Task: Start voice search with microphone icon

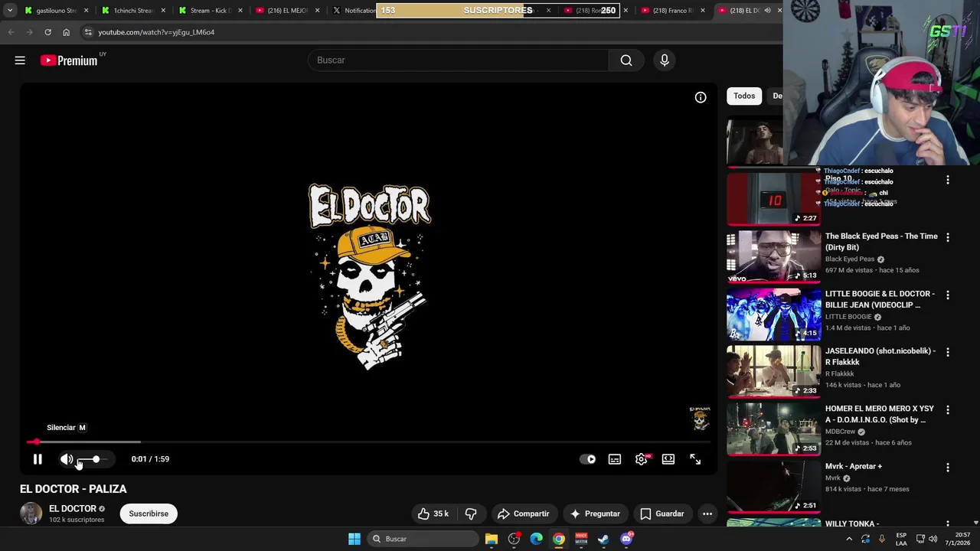Action: coord(665,60)
